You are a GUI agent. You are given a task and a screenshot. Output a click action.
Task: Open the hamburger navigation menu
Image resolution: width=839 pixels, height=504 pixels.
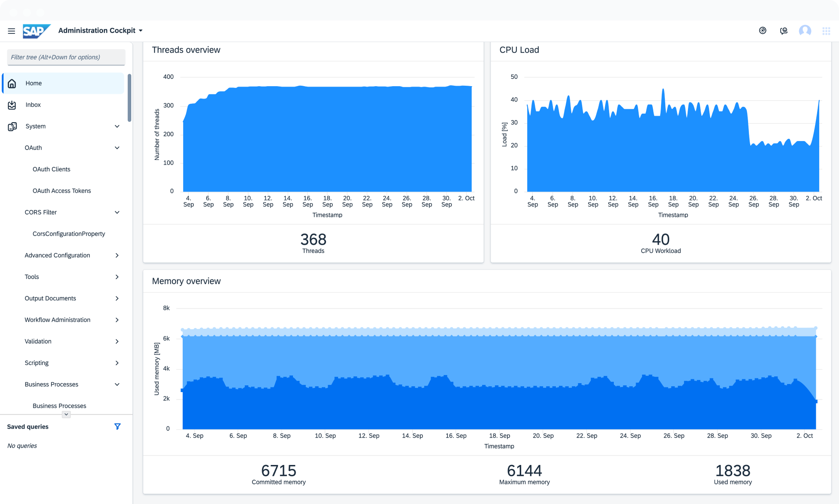click(x=12, y=31)
